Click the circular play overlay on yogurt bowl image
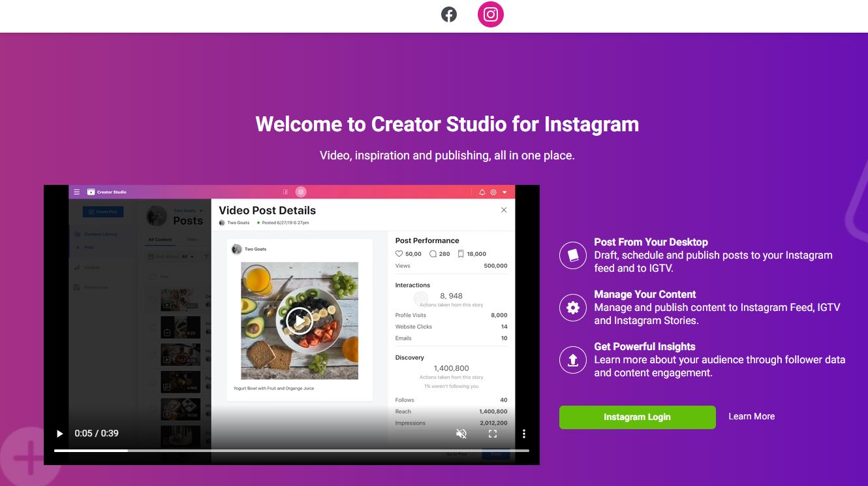 pos(300,321)
